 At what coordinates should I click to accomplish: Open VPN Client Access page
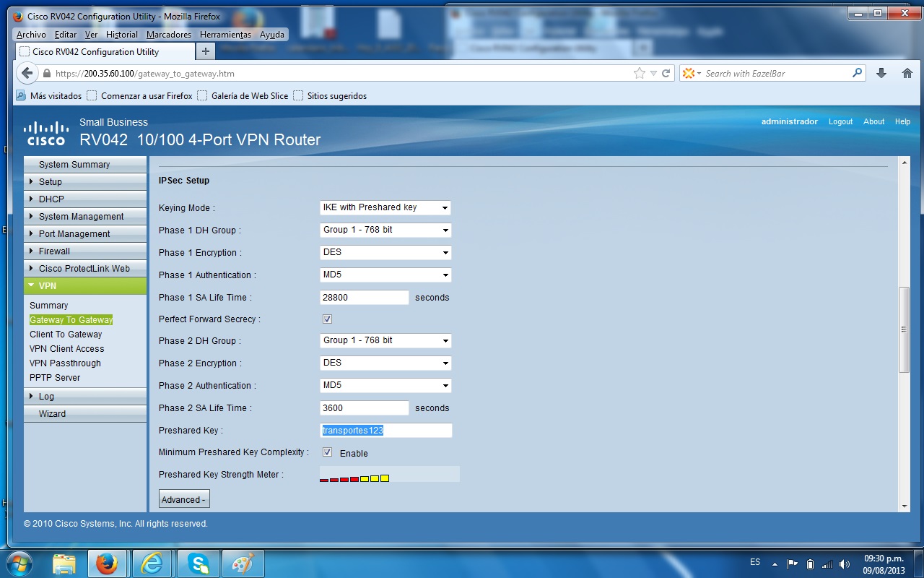(x=67, y=349)
